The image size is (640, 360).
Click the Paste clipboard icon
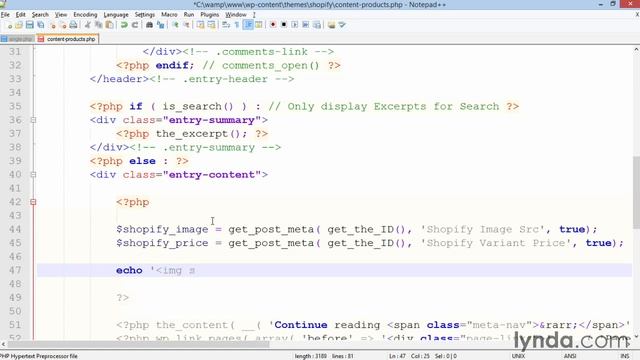point(109,25)
